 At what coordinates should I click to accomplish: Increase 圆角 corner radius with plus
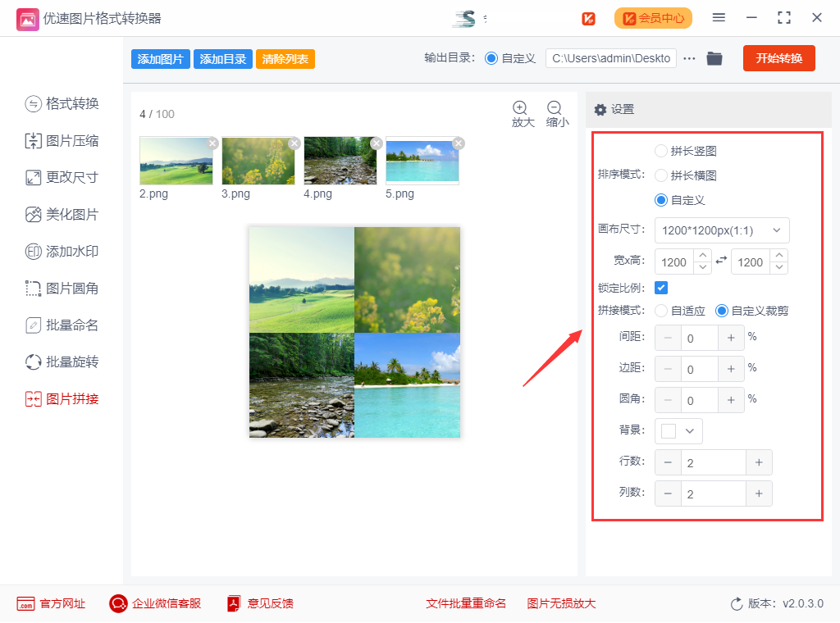(x=731, y=400)
